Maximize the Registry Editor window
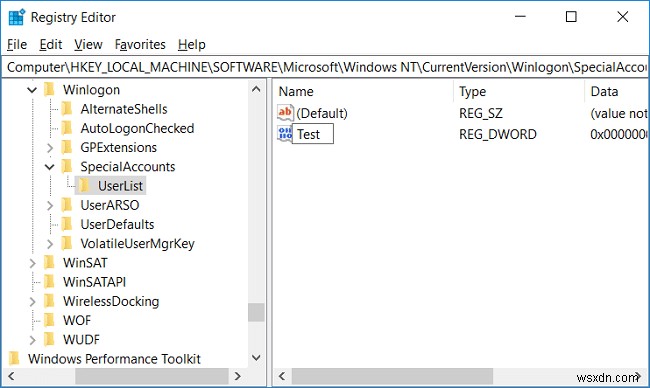Screen dimensions: 650x388 pos(571,17)
